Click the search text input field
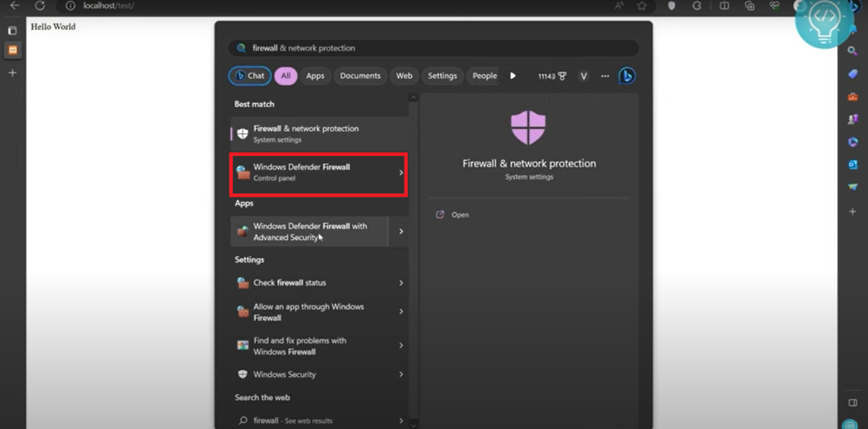868x429 pixels. click(434, 48)
